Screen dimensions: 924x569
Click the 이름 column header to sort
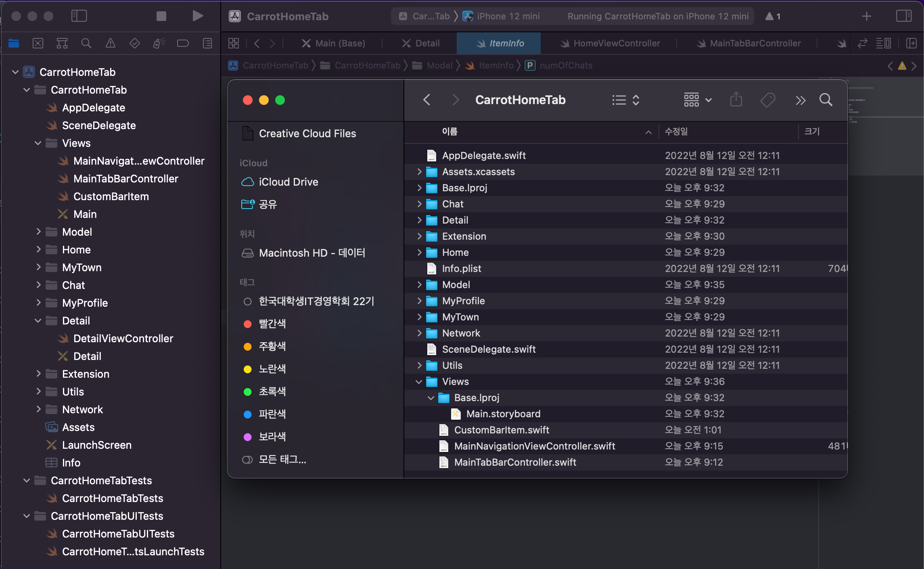(x=449, y=132)
